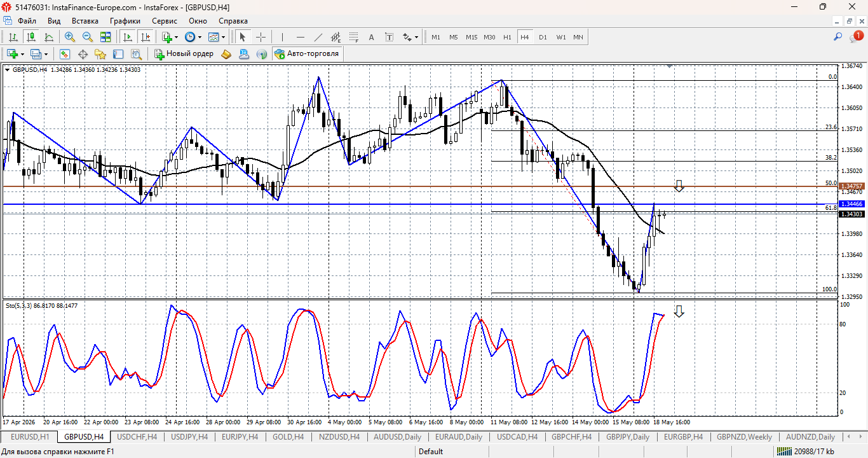The image size is (868, 458).
Task: Select the text label tool
Action: (x=390, y=37)
